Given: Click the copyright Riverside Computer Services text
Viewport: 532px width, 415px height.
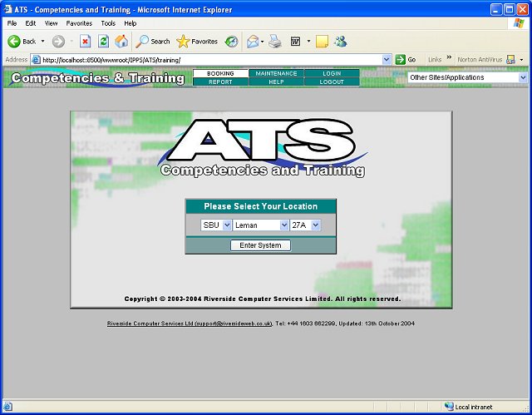Looking at the screenshot, I should (263, 299).
